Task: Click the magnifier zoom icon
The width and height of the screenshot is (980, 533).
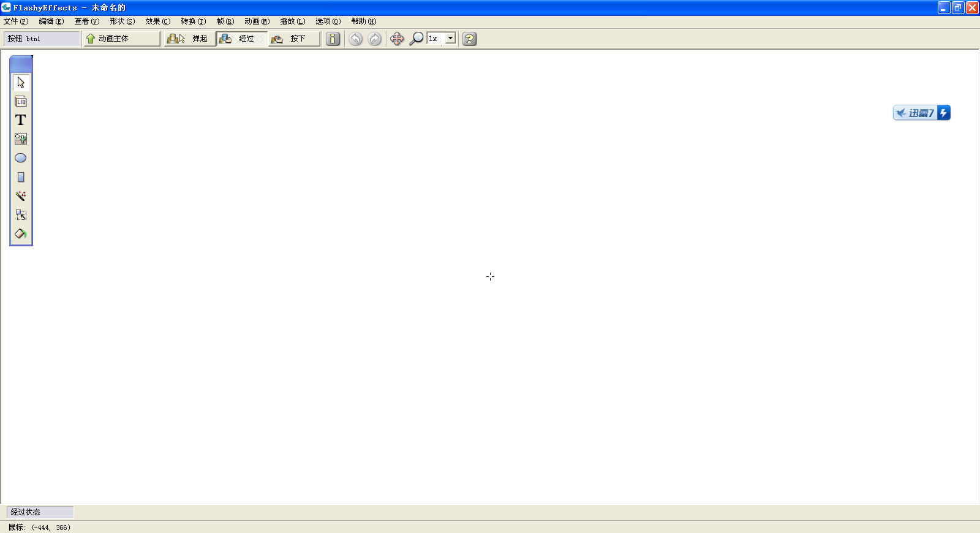Action: [417, 39]
